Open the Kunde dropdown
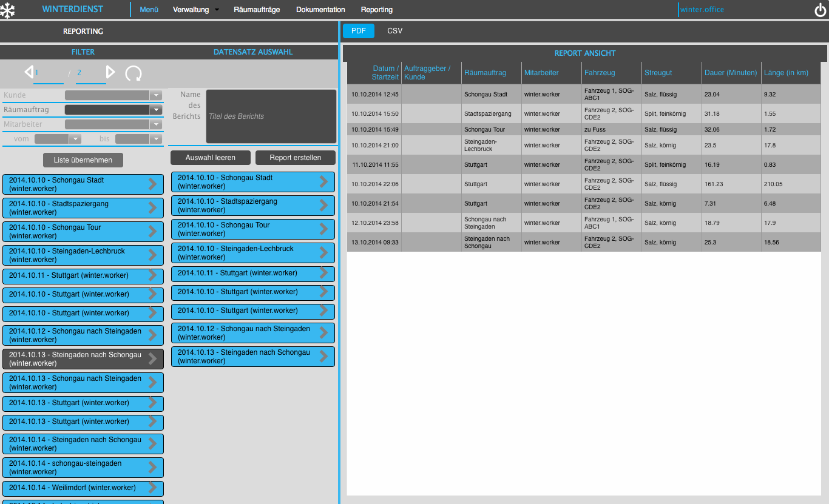The width and height of the screenshot is (829, 504). pyautogui.click(x=156, y=95)
